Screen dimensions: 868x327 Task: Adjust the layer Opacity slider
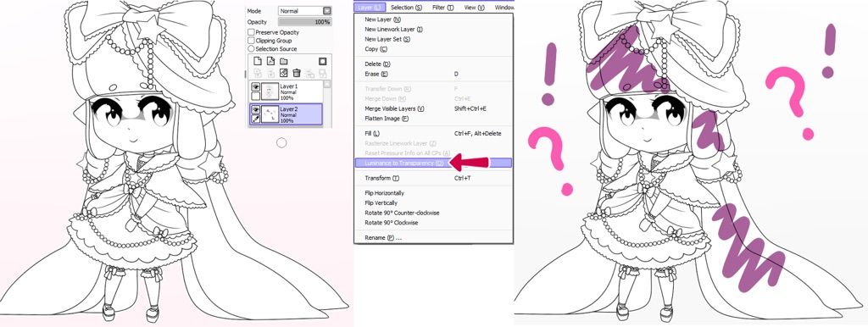(304, 21)
